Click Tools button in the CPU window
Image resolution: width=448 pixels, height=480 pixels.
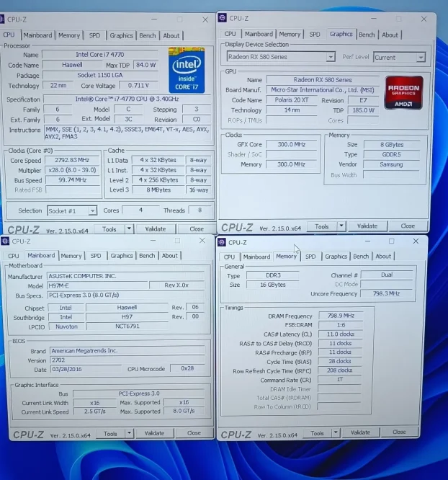click(109, 229)
